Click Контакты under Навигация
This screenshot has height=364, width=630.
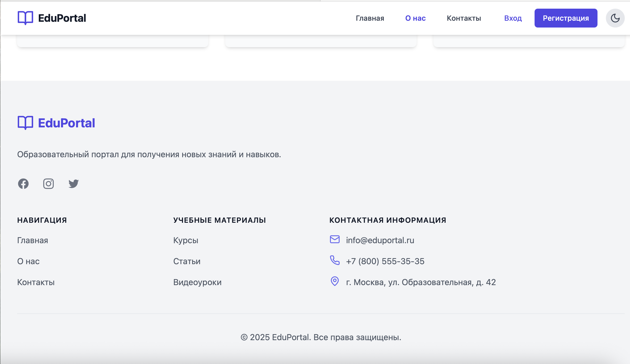pyautogui.click(x=36, y=282)
